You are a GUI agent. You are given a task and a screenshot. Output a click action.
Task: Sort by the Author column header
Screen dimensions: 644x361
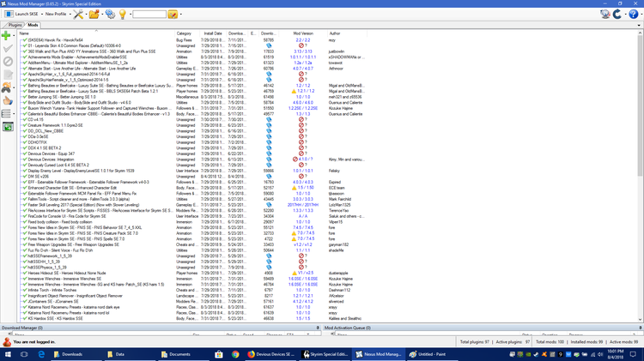(347, 33)
